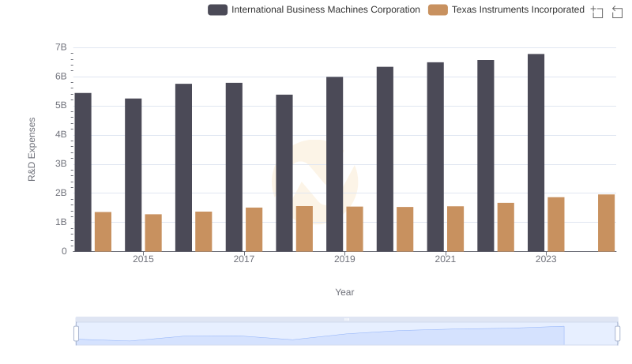Toggle Texas Instruments Incorporated legend swatch
632x364 pixels.
(x=438, y=9)
